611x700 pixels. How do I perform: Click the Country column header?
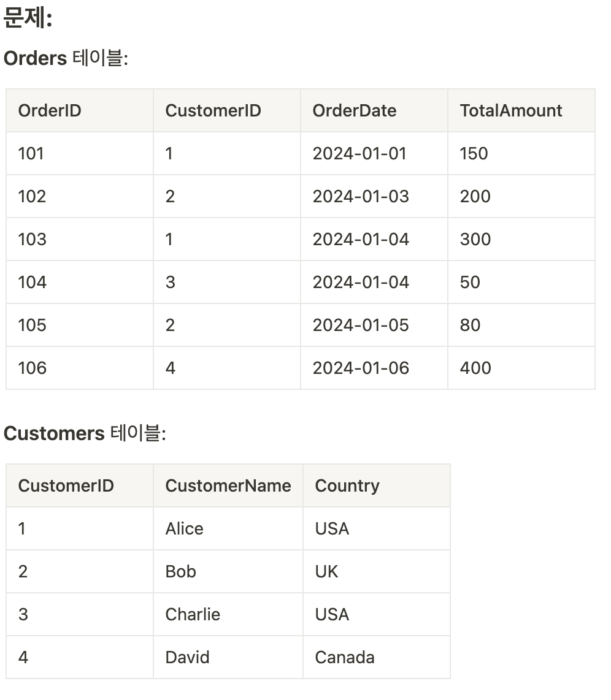[x=347, y=485]
